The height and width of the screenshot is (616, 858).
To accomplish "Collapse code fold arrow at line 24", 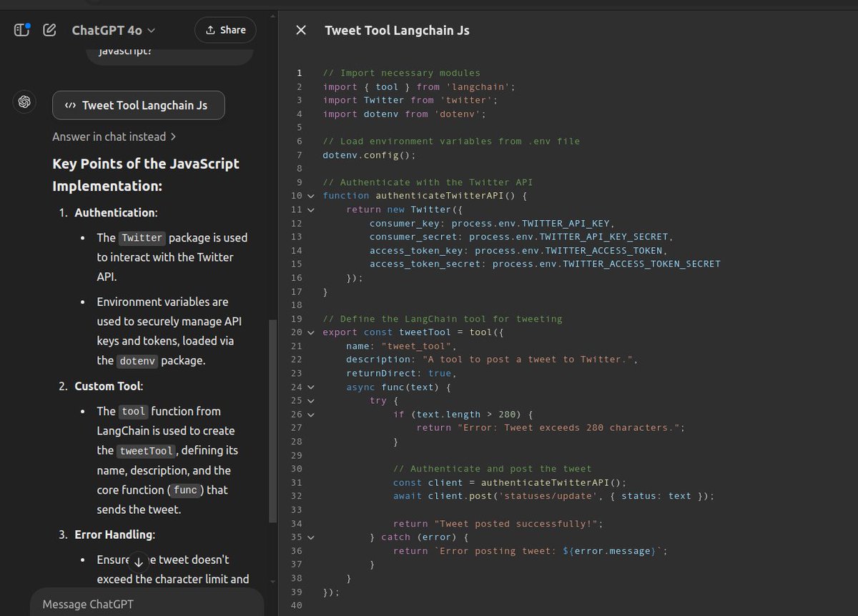I will 310,387.
